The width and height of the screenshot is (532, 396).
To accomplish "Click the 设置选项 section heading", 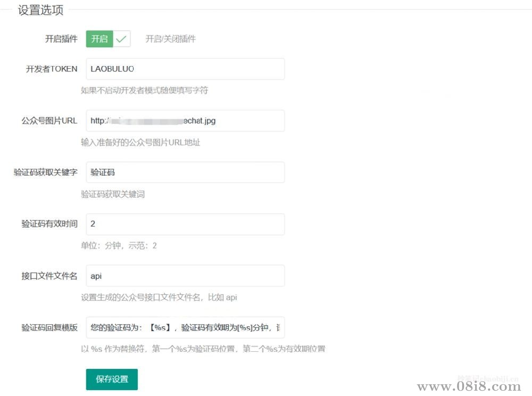I will [40, 10].
